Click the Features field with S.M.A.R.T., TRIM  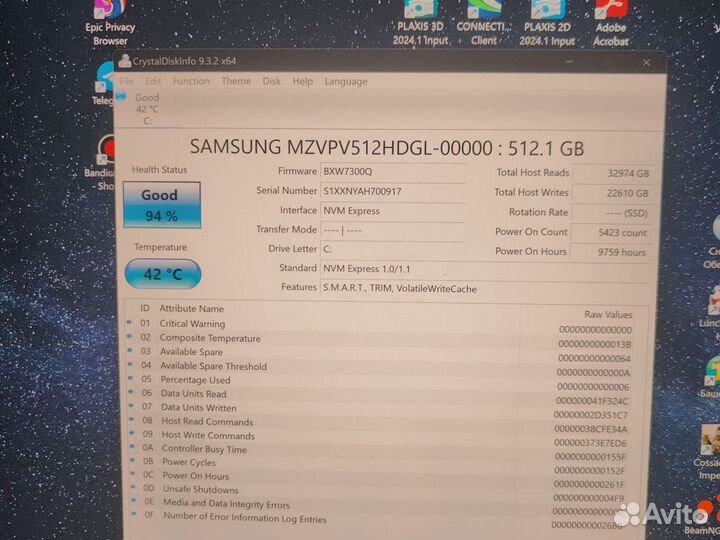coord(486,289)
